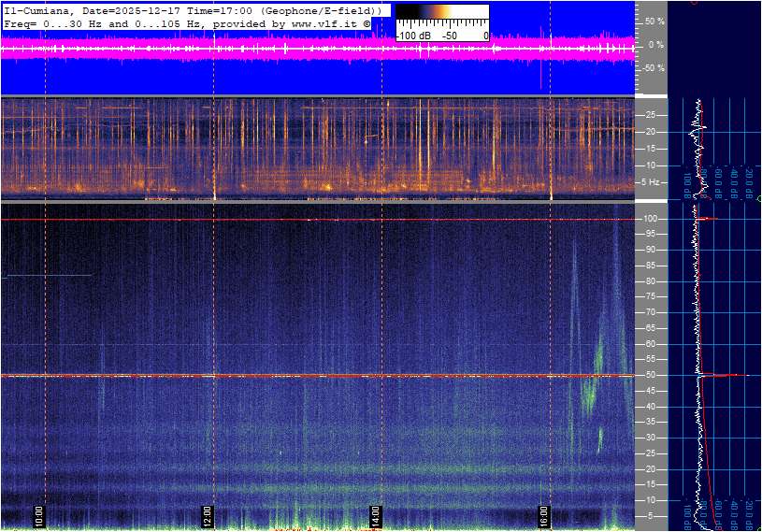
Task: Select the 14:00 time marker
Action: 375,516
